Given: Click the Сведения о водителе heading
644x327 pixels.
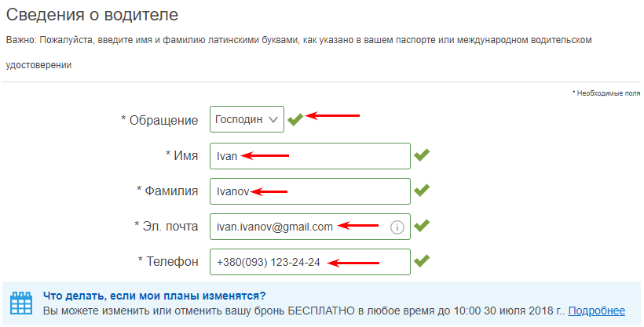Looking at the screenshot, I should [x=91, y=13].
